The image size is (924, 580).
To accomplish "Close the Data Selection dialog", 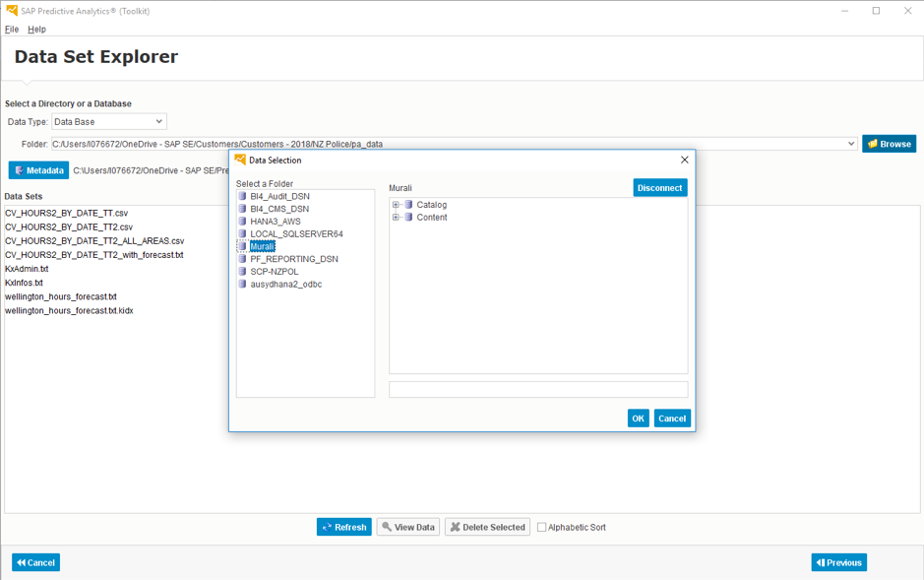I will 685,160.
